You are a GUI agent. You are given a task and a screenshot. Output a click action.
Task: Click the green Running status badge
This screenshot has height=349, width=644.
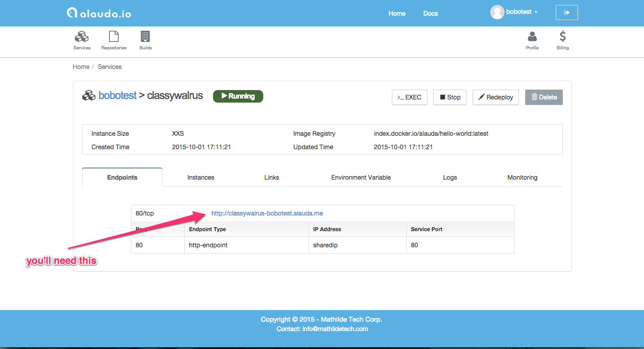(238, 96)
